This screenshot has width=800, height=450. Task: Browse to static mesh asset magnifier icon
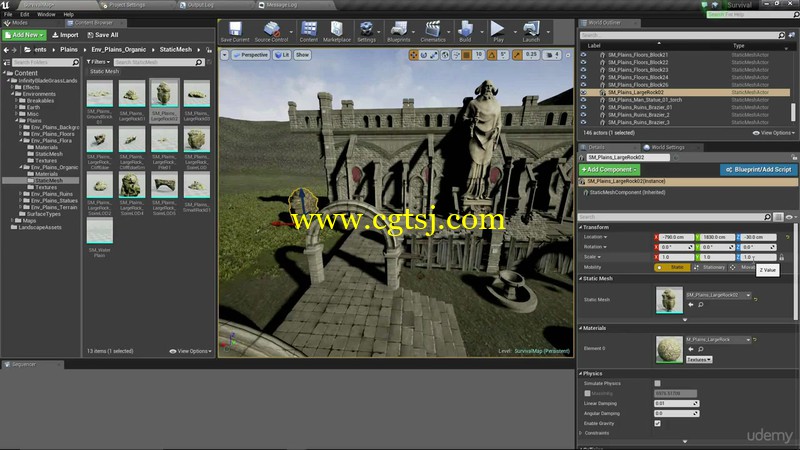coord(701,305)
